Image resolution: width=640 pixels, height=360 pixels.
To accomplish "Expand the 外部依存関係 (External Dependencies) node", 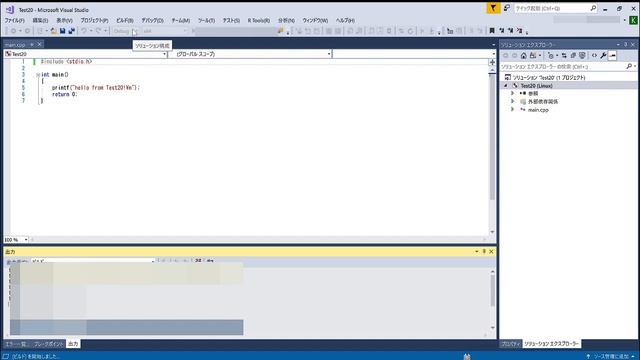I will (513, 102).
